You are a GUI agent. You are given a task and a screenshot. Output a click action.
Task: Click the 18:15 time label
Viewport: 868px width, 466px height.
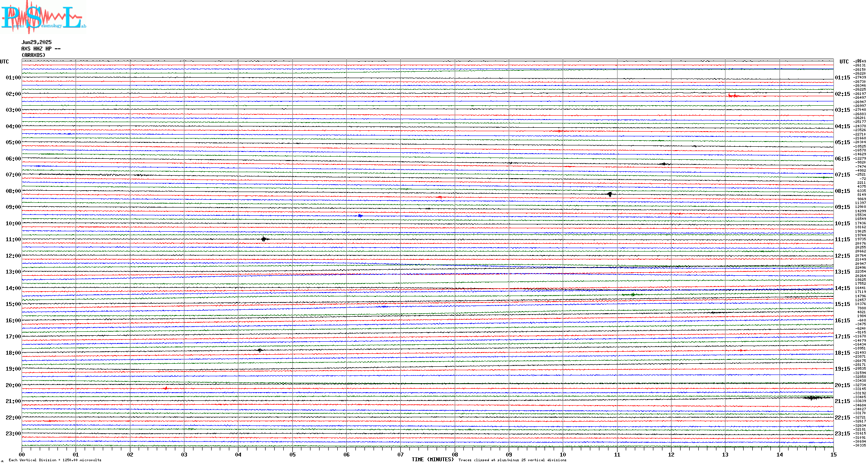tap(843, 353)
